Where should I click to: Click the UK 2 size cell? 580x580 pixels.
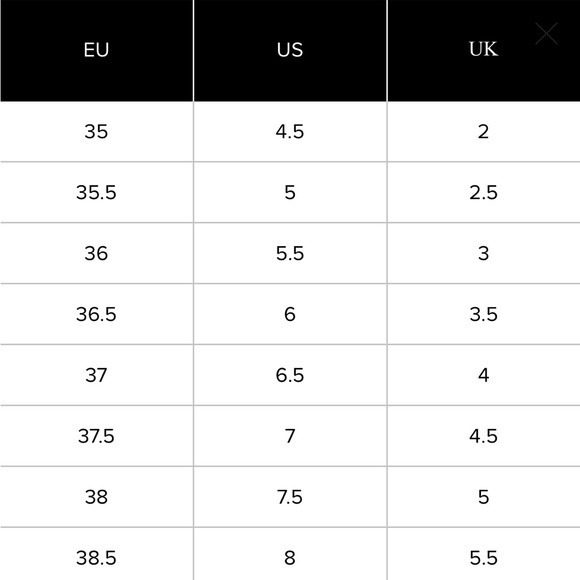tap(484, 132)
